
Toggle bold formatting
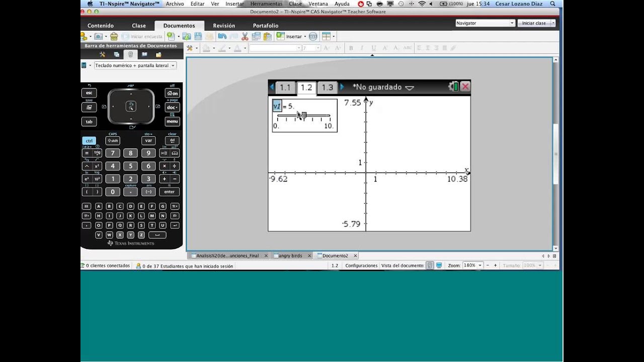[351, 48]
